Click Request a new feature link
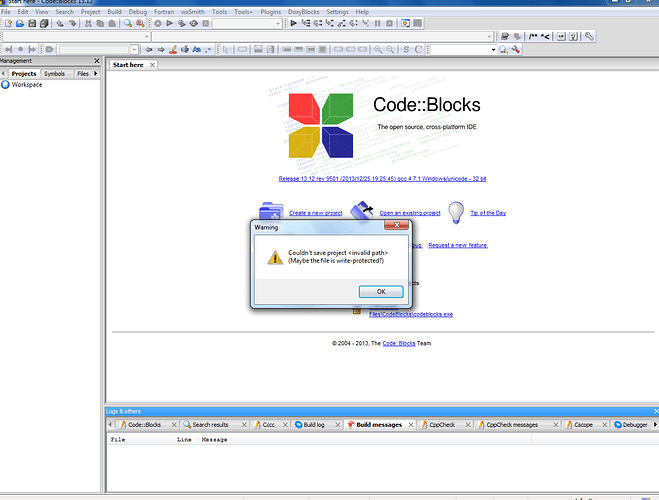Viewport: 659px width, 500px height. click(x=458, y=245)
